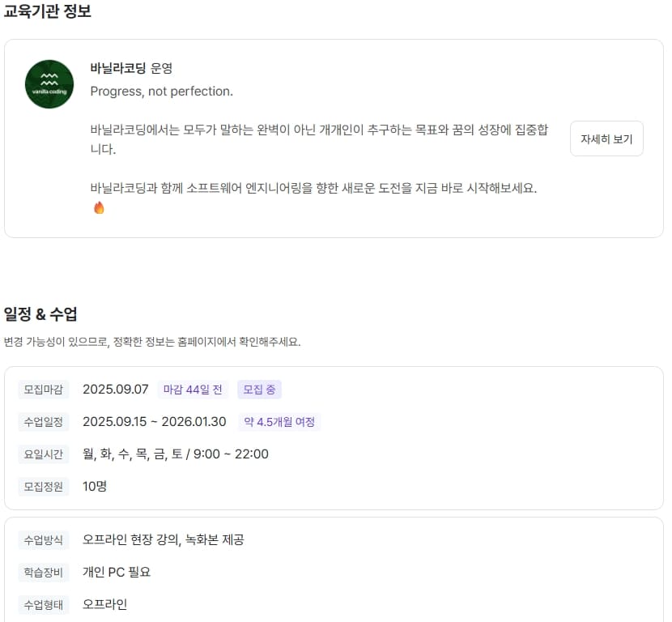Select the 교육기관 정보 section heading
The width and height of the screenshot is (672, 622).
click(49, 12)
